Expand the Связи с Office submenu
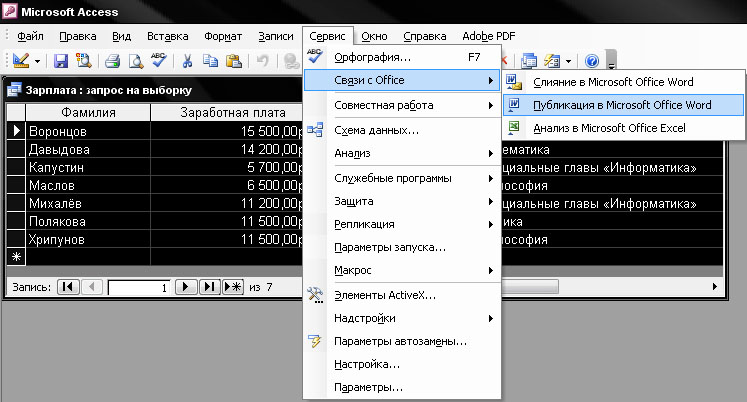 click(402, 80)
